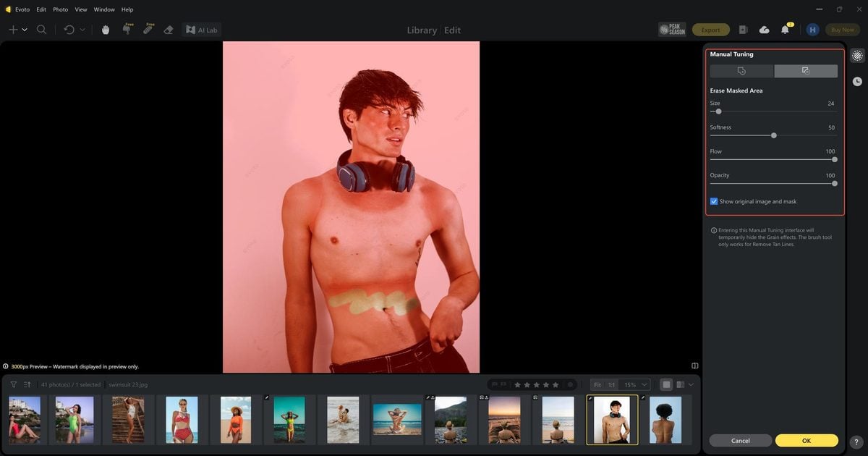Click the undo history arrow icon

click(69, 30)
